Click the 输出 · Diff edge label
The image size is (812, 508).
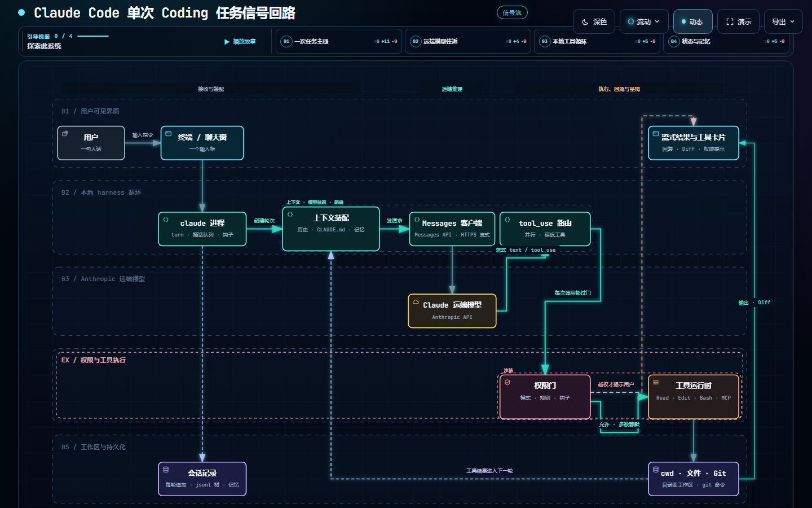coord(754,303)
